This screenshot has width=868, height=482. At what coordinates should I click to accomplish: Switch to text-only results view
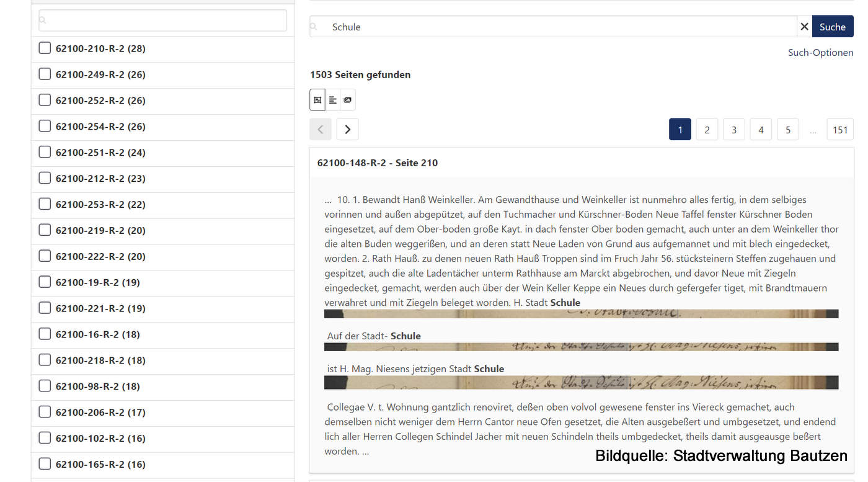point(333,100)
